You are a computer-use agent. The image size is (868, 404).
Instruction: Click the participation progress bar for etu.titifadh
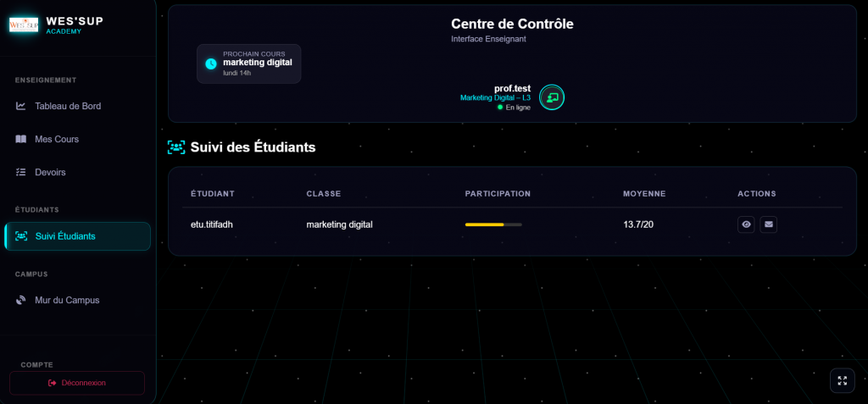[493, 224]
